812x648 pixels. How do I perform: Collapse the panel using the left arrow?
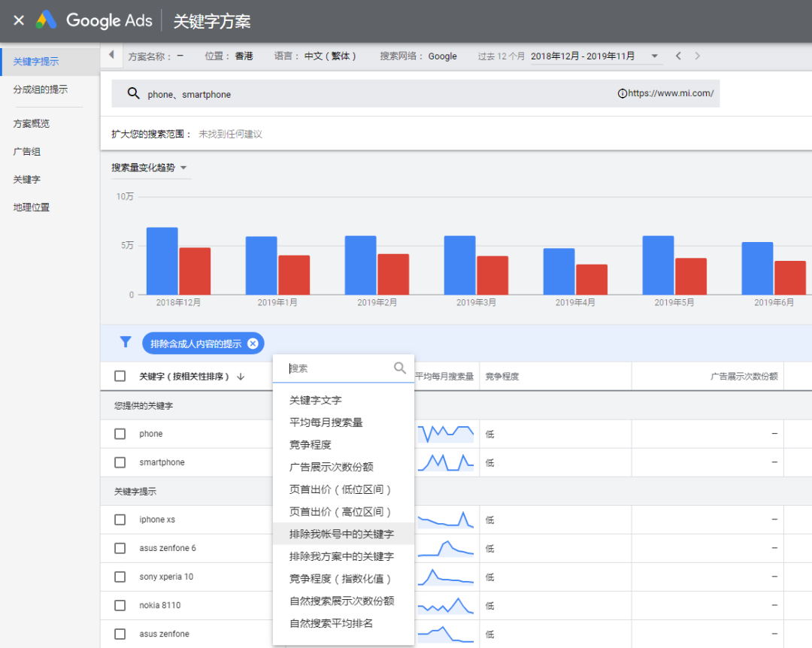[x=111, y=54]
